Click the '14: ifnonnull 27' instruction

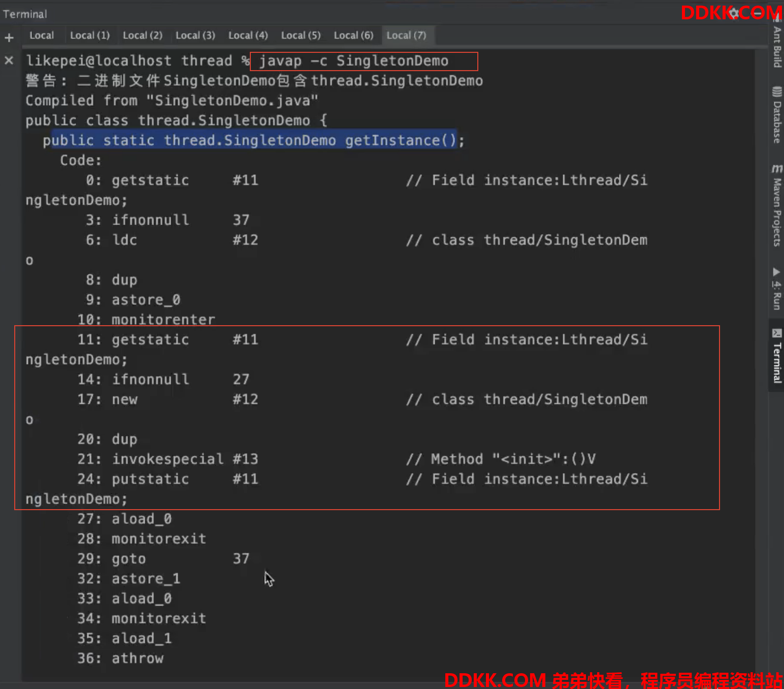(164, 380)
